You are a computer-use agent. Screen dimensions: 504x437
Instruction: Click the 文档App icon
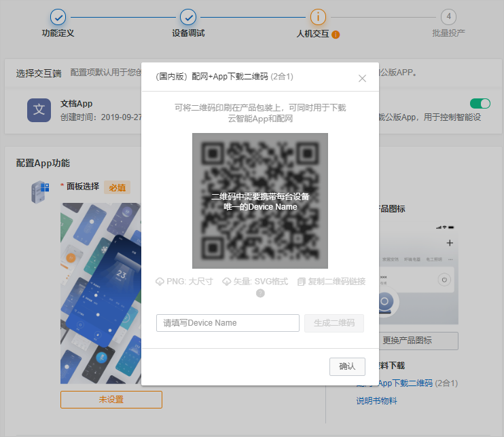click(39, 110)
